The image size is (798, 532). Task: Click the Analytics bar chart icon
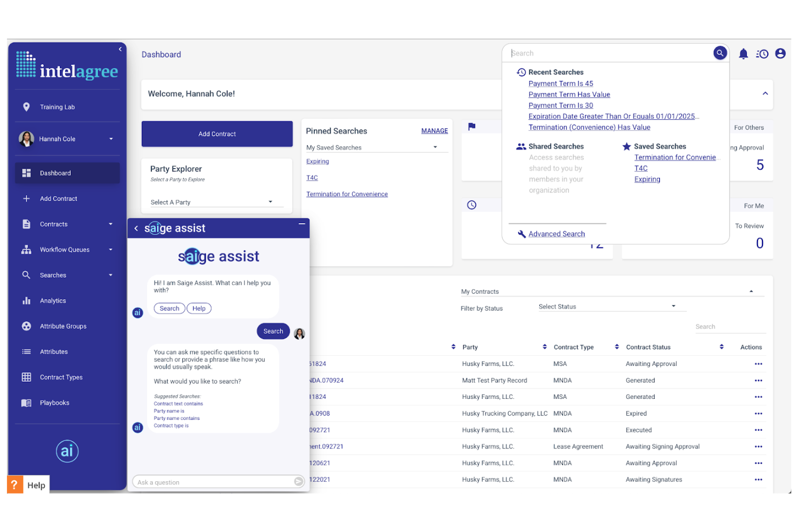coord(26,301)
